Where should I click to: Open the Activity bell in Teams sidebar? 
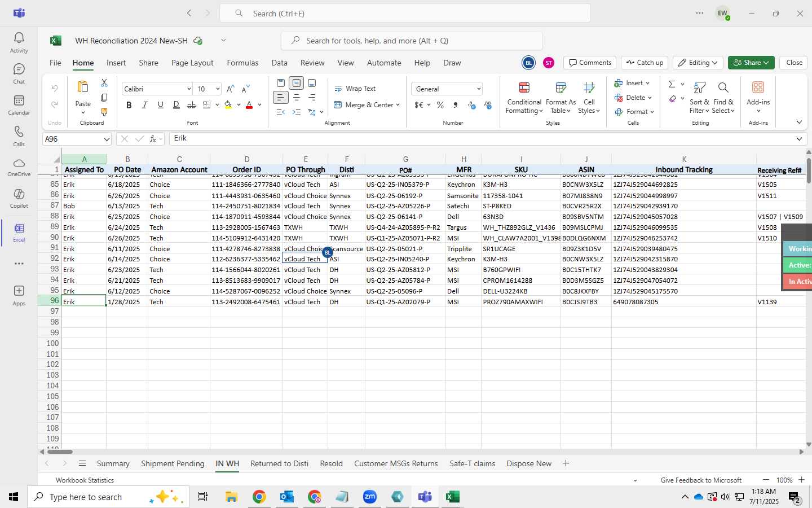click(x=19, y=42)
